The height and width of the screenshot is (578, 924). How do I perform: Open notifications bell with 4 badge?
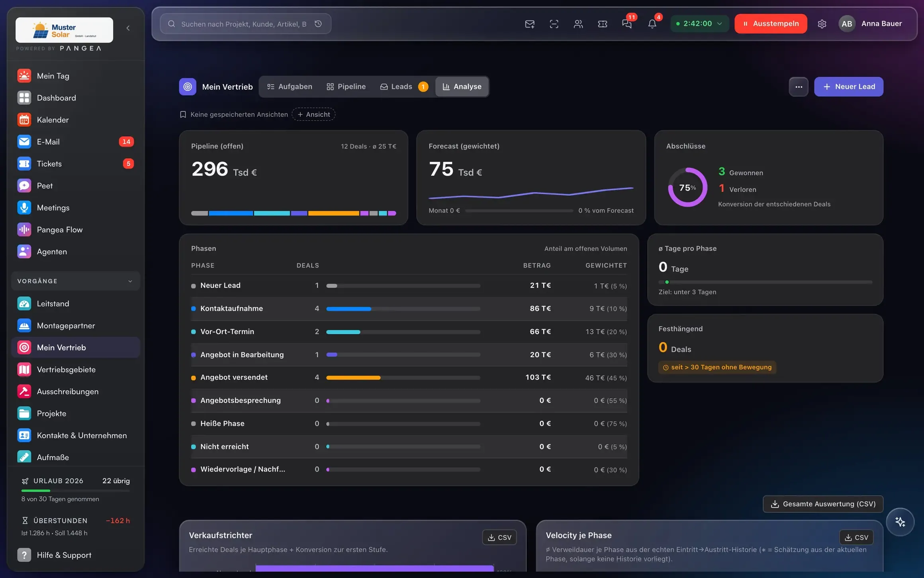(652, 24)
